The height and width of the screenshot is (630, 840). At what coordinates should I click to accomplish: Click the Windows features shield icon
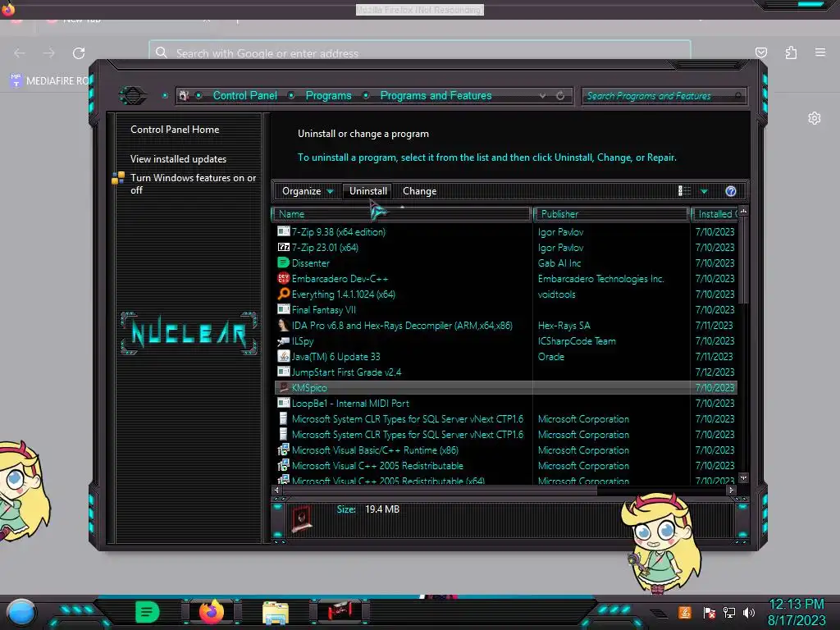(x=118, y=178)
